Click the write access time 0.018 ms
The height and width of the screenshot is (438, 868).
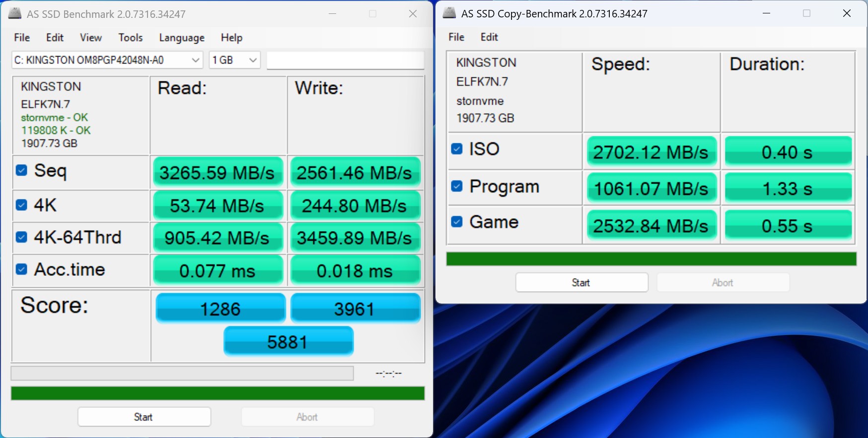click(x=355, y=270)
